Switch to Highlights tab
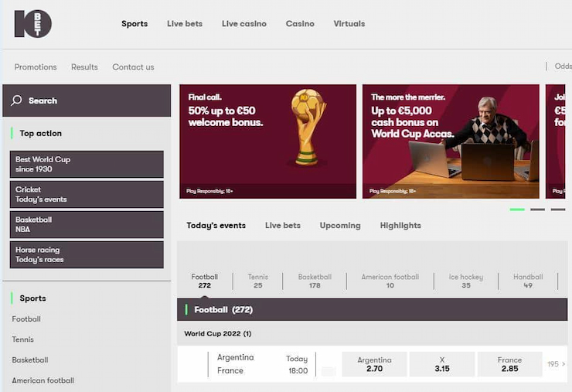572x392 pixels. (x=400, y=226)
